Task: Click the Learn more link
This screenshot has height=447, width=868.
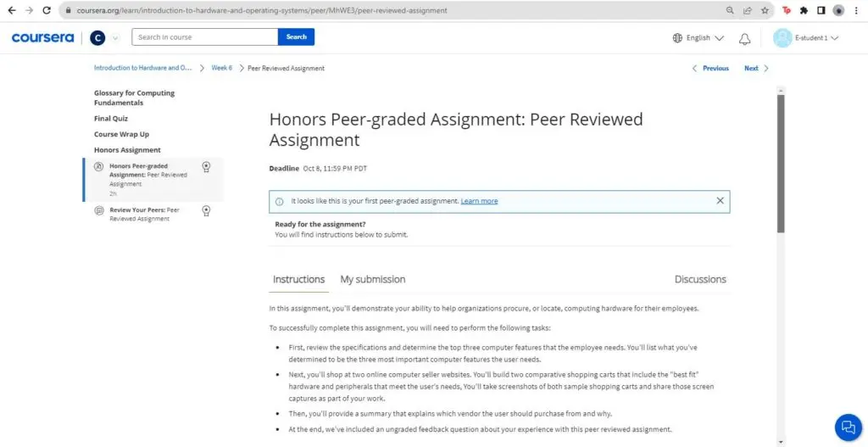Action: pyautogui.click(x=479, y=201)
